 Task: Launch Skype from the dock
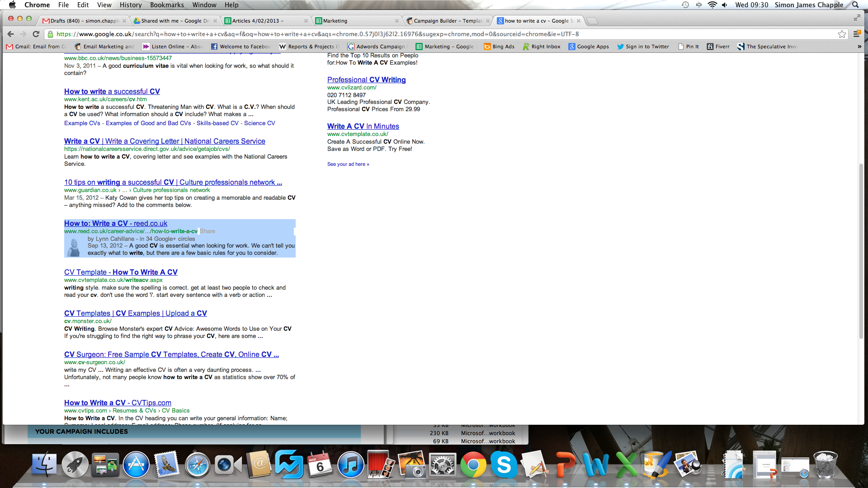[504, 465]
